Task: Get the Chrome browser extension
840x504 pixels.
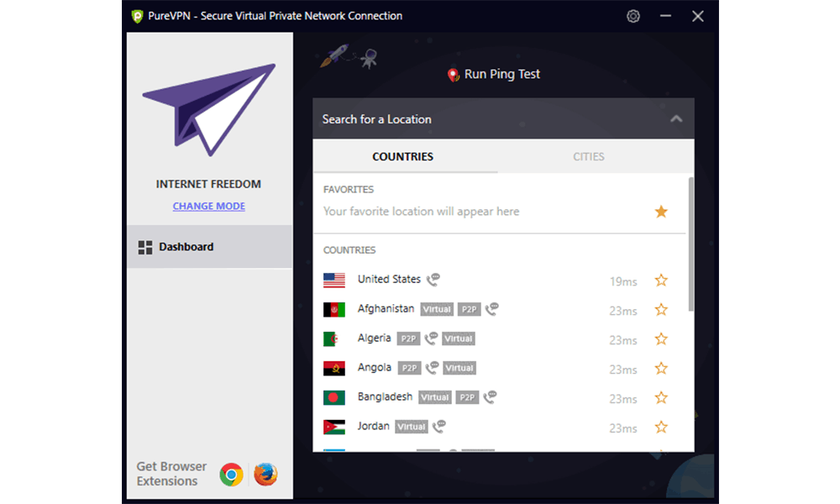Action: pos(232,475)
